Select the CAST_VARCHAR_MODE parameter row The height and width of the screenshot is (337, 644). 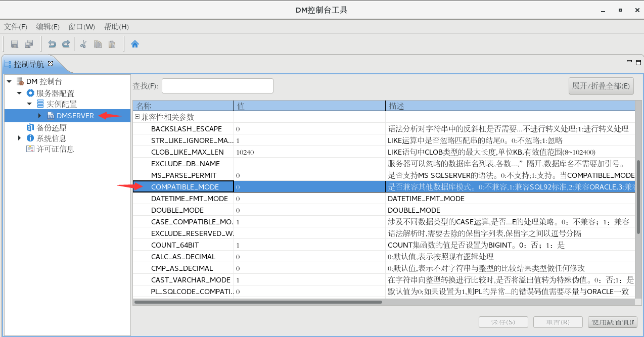(x=384, y=280)
